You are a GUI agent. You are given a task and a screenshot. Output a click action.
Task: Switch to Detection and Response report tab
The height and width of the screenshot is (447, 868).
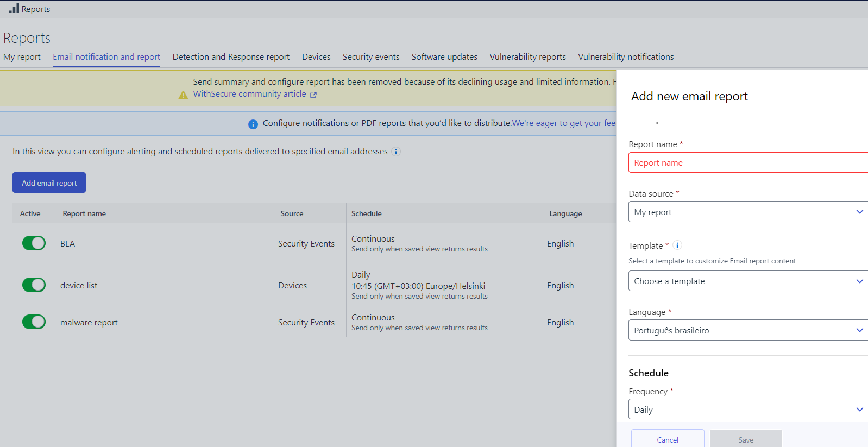point(231,57)
